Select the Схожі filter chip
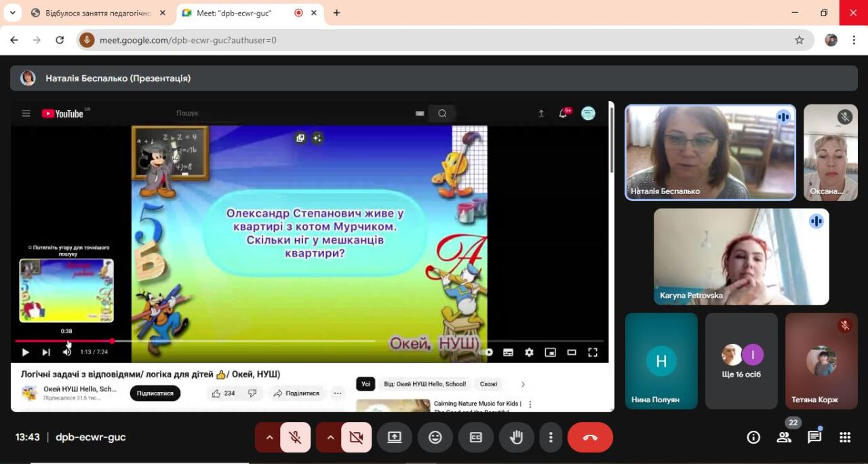This screenshot has height=464, width=868. pos(488,384)
